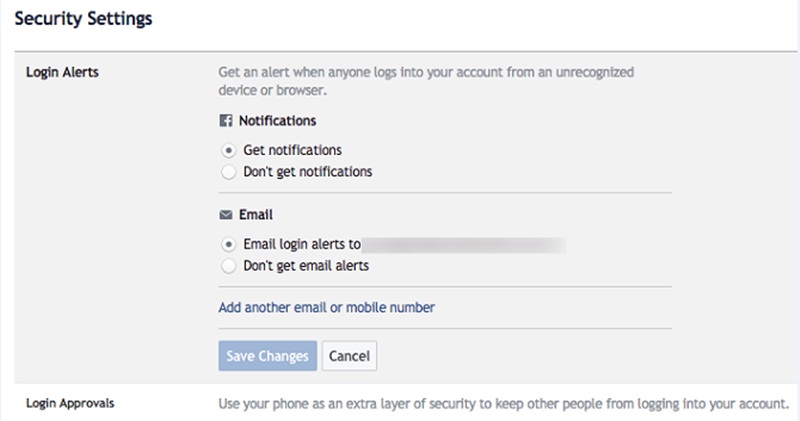This screenshot has width=800, height=421.
Task: Select the Get notifications radio button
Action: (x=229, y=151)
